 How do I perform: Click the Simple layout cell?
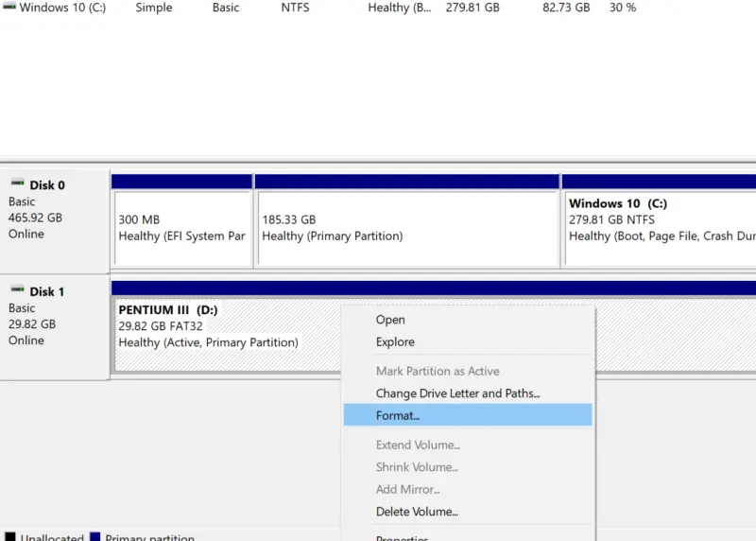pyautogui.click(x=154, y=8)
